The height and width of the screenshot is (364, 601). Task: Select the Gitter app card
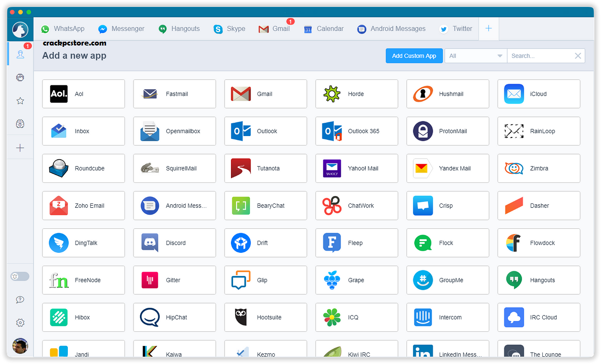point(175,280)
